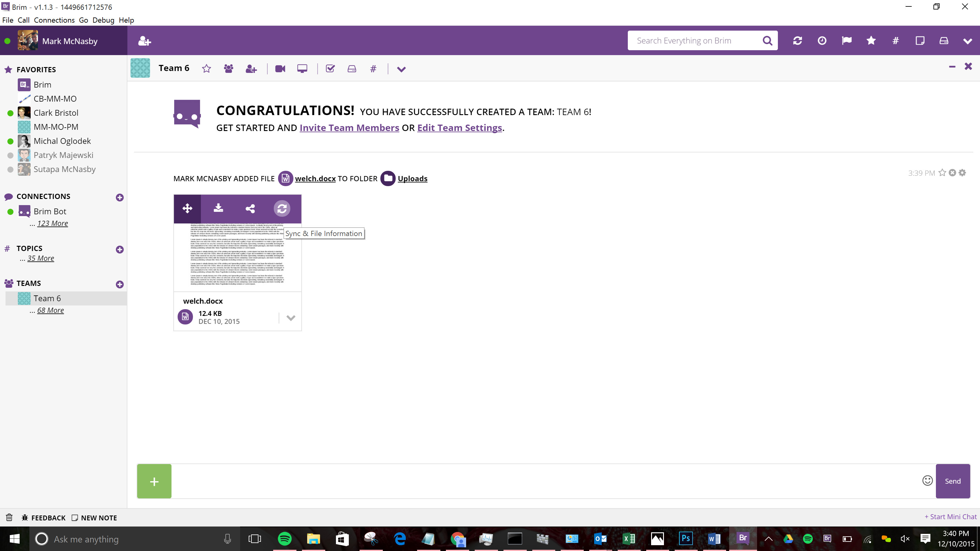Expand the Team 6 toolbar chevron
Screen dimensions: 980x551
401,69
